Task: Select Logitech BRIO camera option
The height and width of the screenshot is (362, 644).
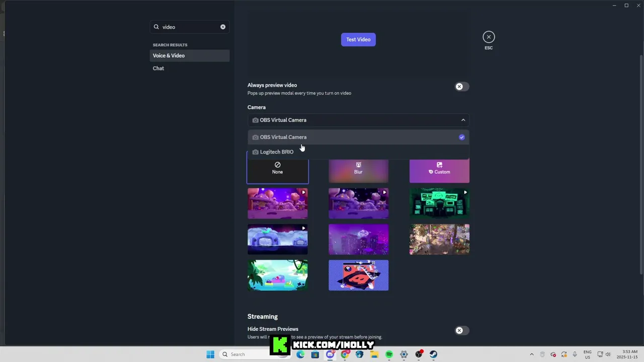Action: coord(358,152)
